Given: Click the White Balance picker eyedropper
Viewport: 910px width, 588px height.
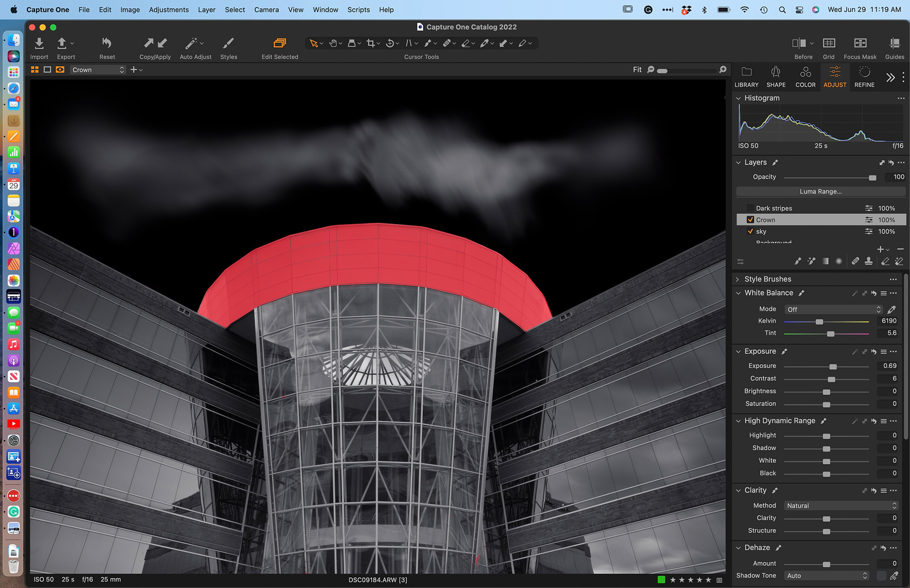Looking at the screenshot, I should coord(892,309).
